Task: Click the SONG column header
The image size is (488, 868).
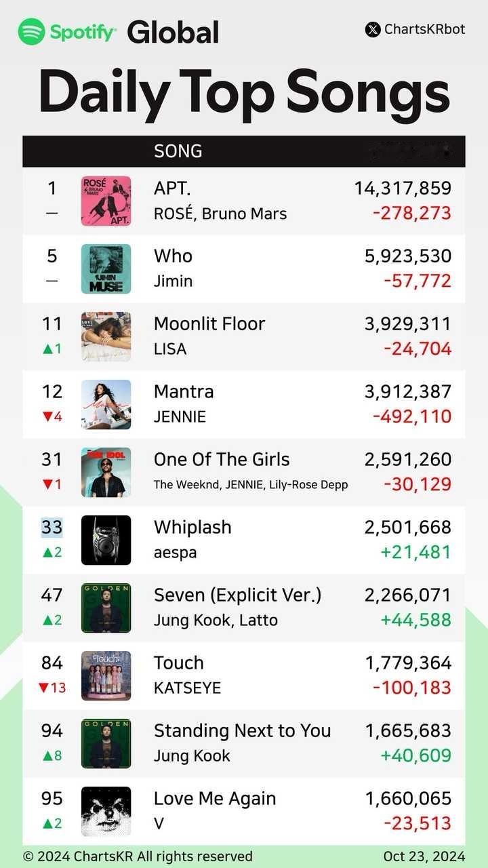Action: 178,151
